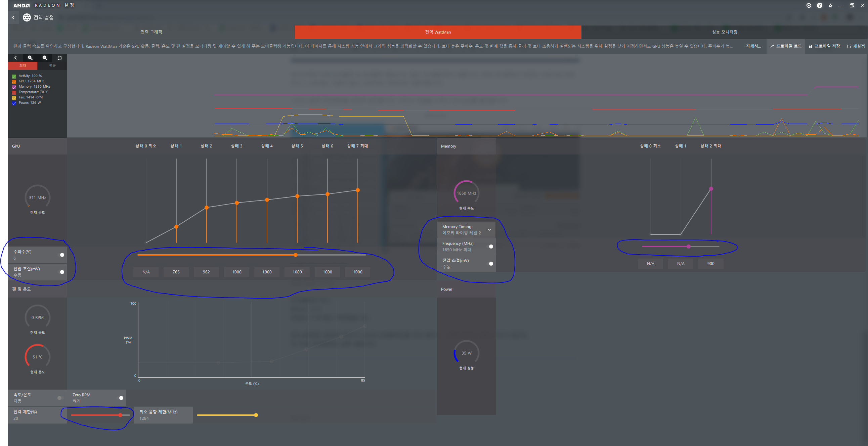Expand the Memory Timing dropdown
Viewport: 868px width, 446px height.
coord(490,230)
